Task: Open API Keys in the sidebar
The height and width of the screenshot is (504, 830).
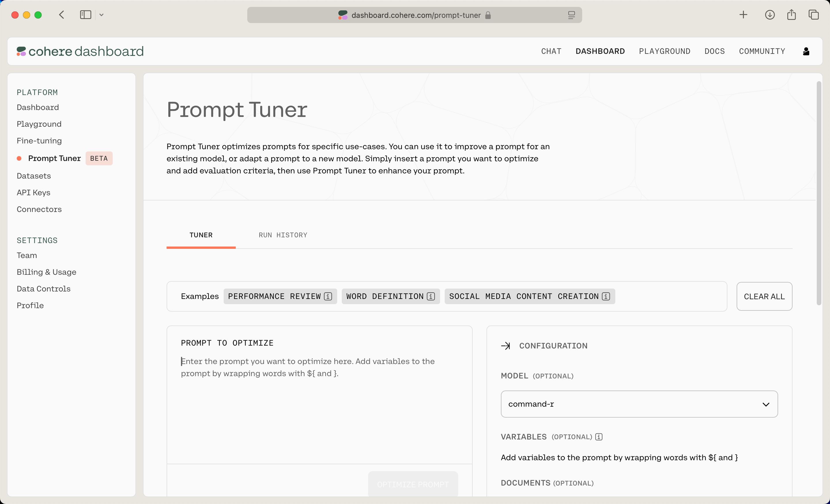Action: coord(33,193)
